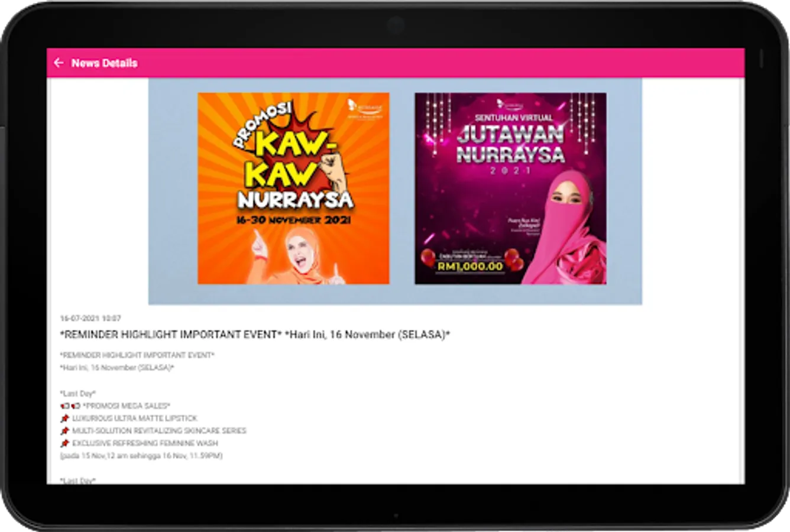Image resolution: width=790 pixels, height=532 pixels.
Task: Select the "News Details" header title
Action: tap(105, 63)
